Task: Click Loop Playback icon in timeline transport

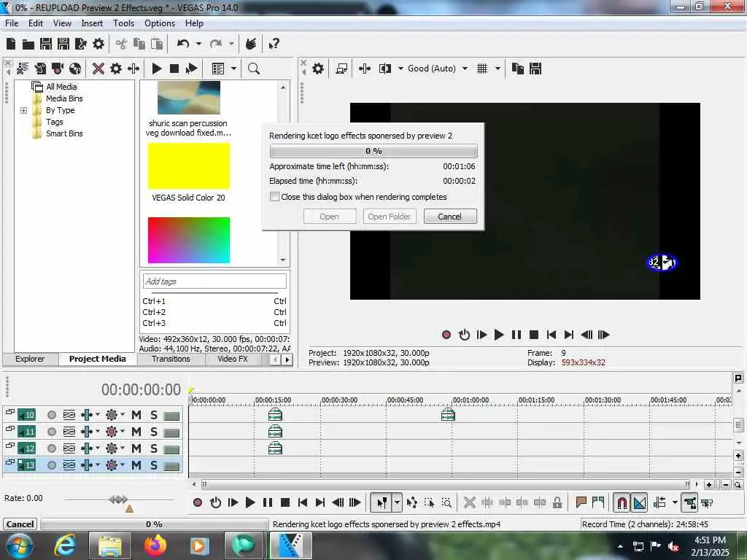Action: [215, 502]
